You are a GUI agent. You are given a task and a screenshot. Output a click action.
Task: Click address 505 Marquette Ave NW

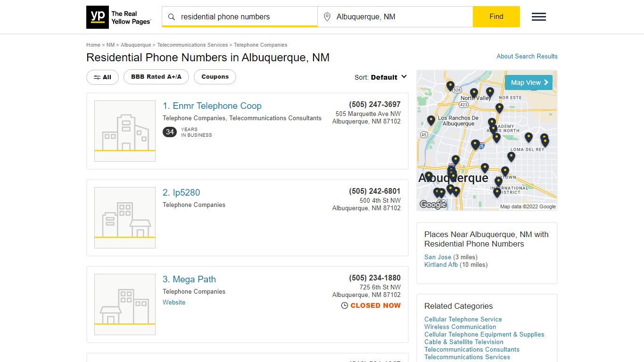tap(368, 114)
